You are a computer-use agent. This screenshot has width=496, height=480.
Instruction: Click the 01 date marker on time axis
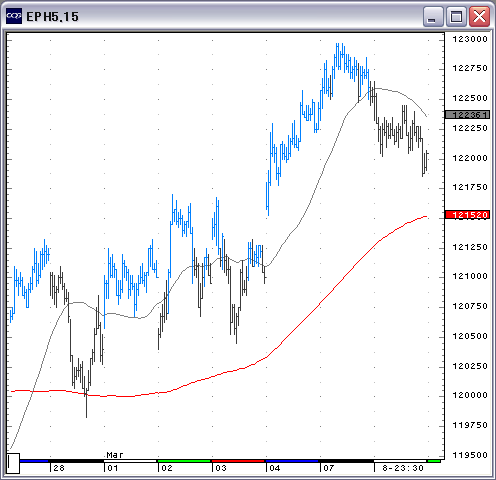113,468
